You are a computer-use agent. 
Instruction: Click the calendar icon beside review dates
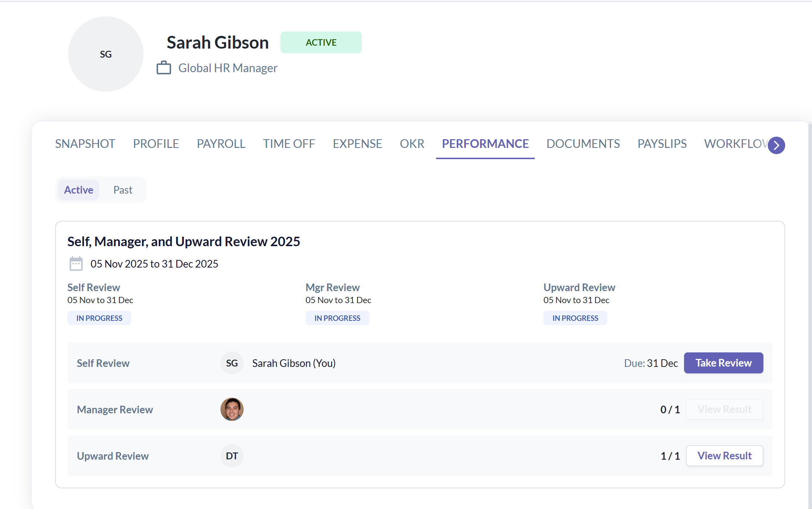tap(76, 264)
